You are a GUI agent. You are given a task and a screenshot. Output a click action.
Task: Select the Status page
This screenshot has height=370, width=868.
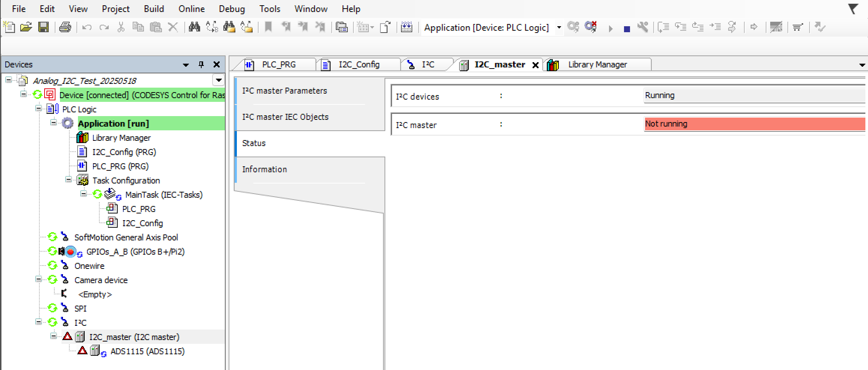coord(310,143)
